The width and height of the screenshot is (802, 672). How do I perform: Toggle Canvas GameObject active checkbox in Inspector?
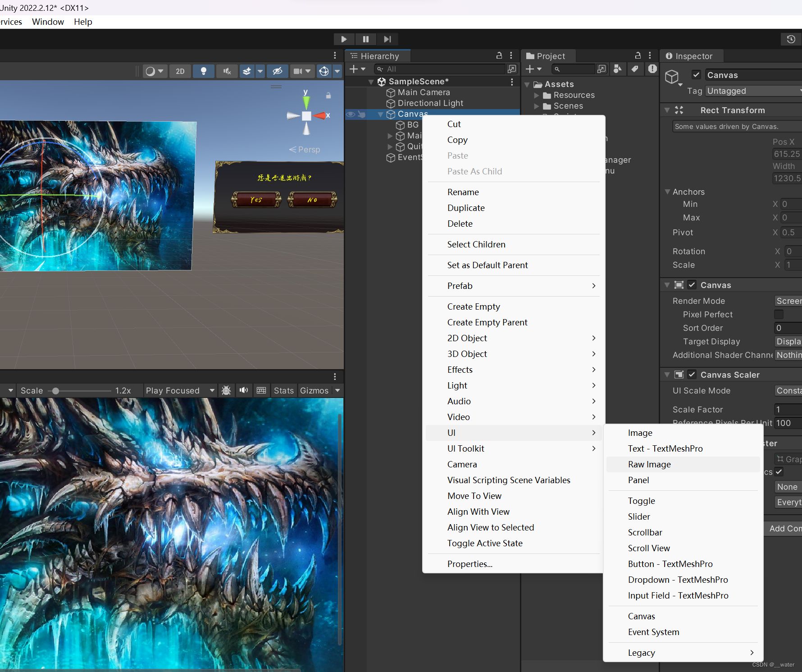(x=696, y=75)
